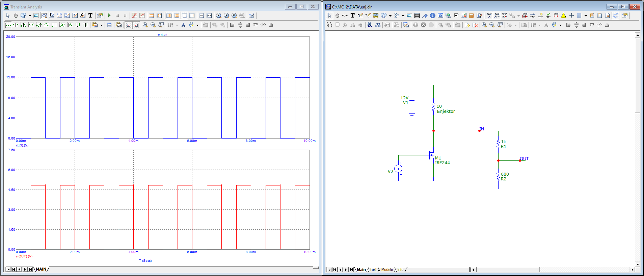Zoom out on the Transient Analysis plot
The height and width of the screenshot is (276, 644).
(153, 25)
